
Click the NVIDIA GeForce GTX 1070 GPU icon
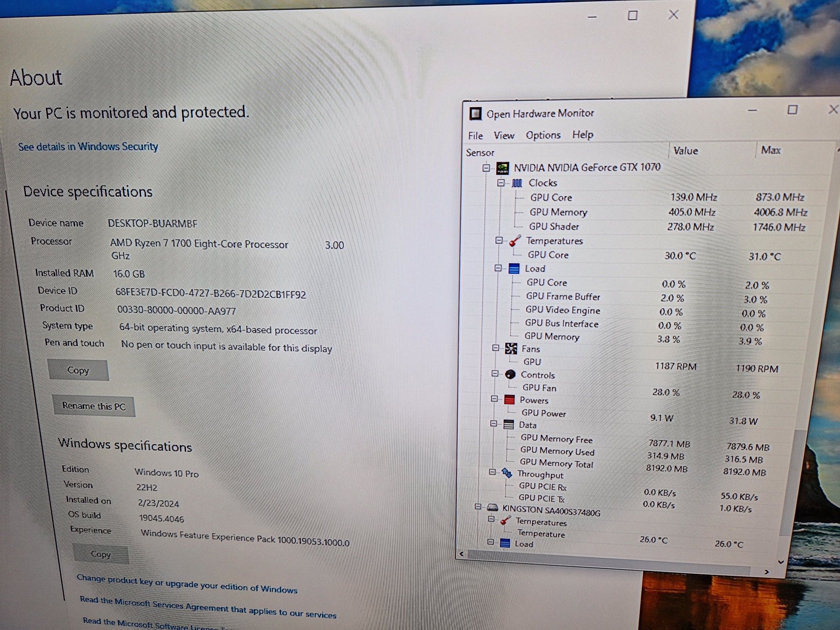pyautogui.click(x=503, y=168)
